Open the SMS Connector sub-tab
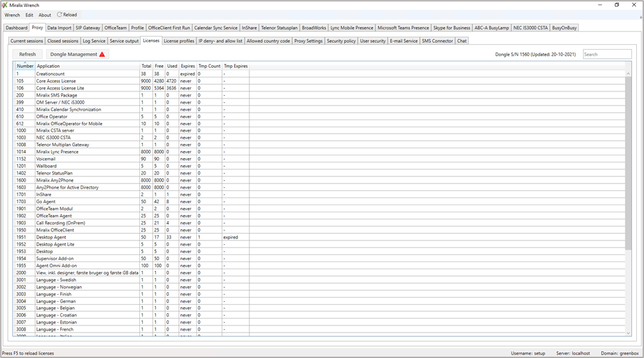The image size is (644, 358). (x=437, y=41)
